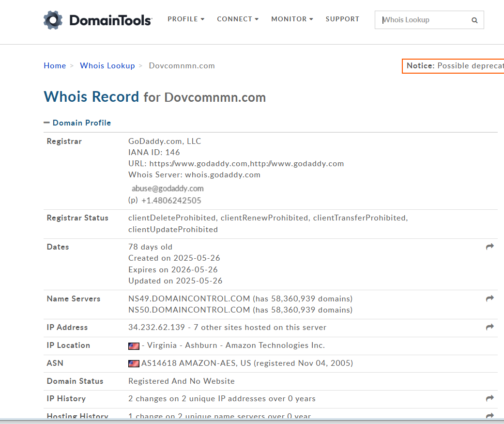Open share arrow in Dates row
This screenshot has width=504, height=424.
pos(489,247)
